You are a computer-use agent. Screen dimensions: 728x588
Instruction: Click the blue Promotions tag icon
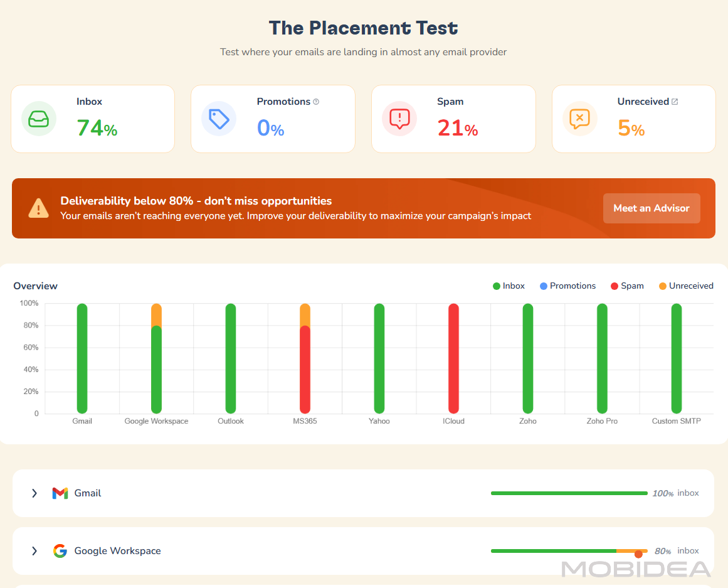[x=219, y=119]
